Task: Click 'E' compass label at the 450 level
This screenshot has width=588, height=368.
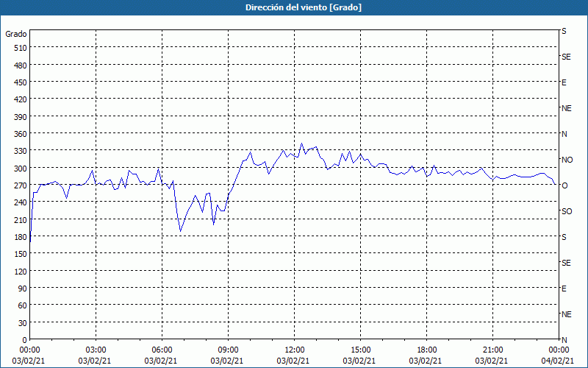Action: click(x=564, y=82)
